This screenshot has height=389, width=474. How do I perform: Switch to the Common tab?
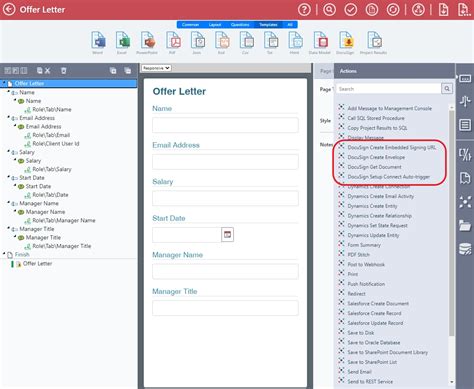(x=190, y=25)
